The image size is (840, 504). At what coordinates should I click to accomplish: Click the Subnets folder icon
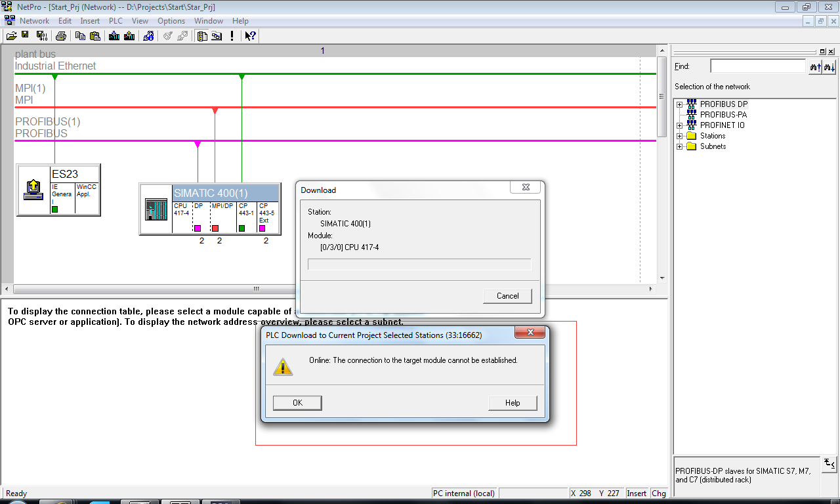click(x=692, y=146)
